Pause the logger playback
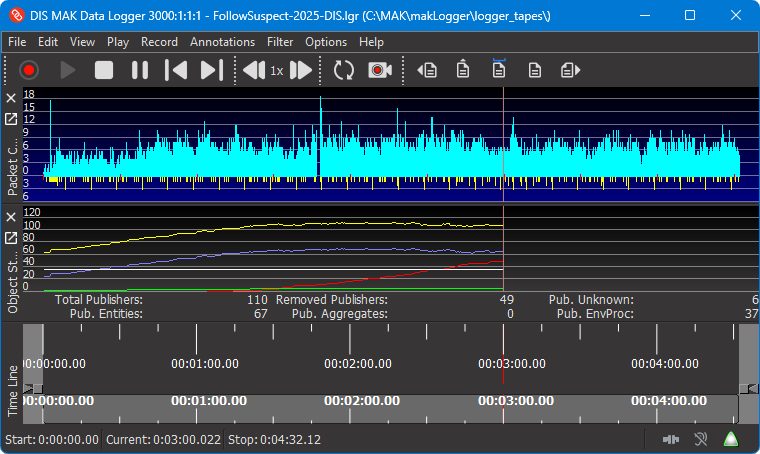Image resolution: width=760 pixels, height=454 pixels. (140, 70)
